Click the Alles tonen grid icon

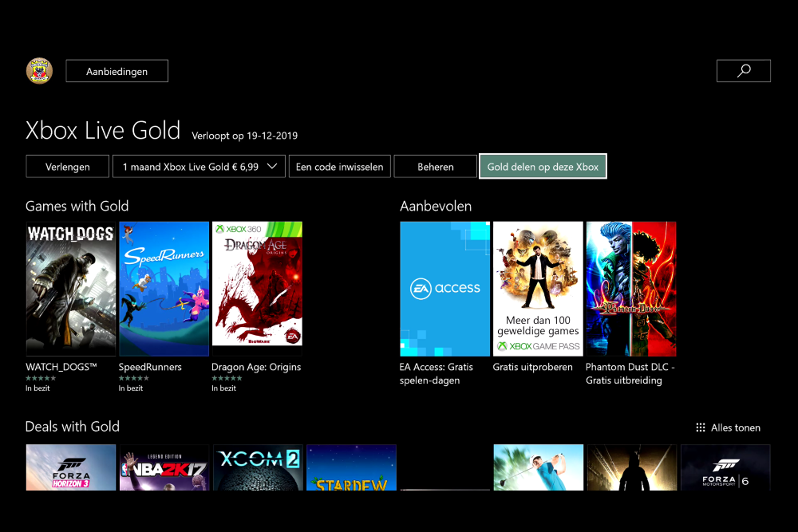pos(701,428)
